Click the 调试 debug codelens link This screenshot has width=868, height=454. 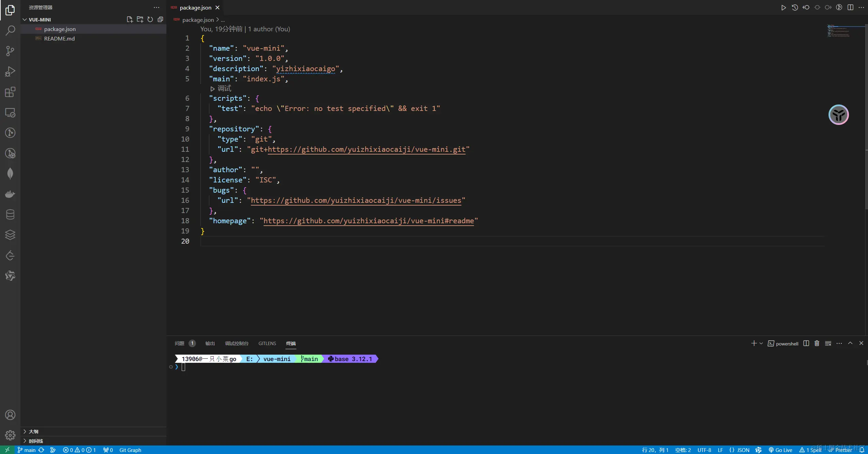tap(224, 88)
